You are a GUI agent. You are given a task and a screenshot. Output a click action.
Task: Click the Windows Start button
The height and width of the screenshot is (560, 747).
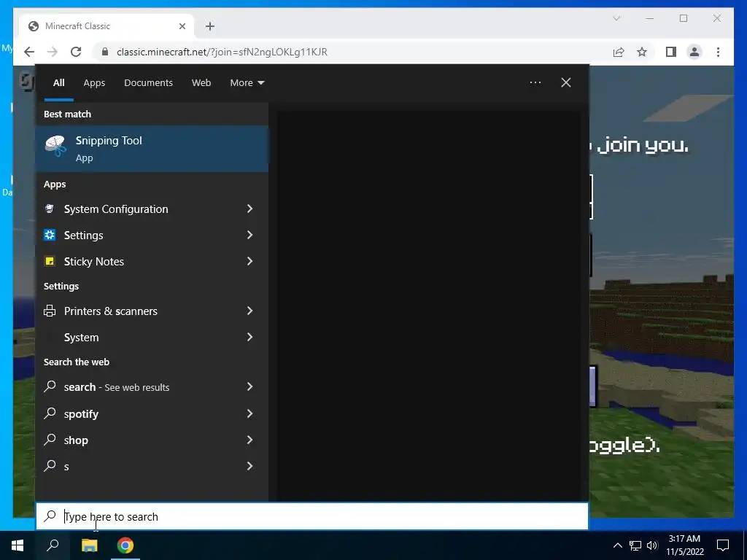18,545
